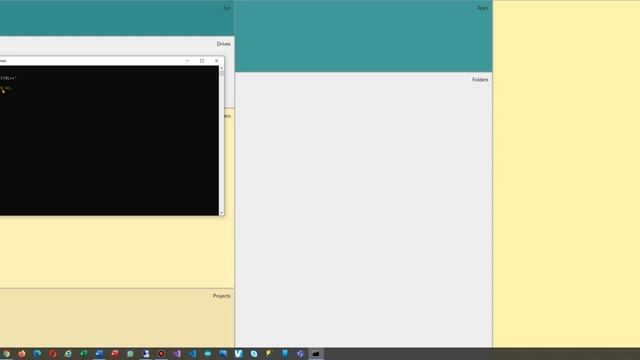Click the red record-circle taskbar icon
Screen dimensions: 640x360
pos(161,354)
